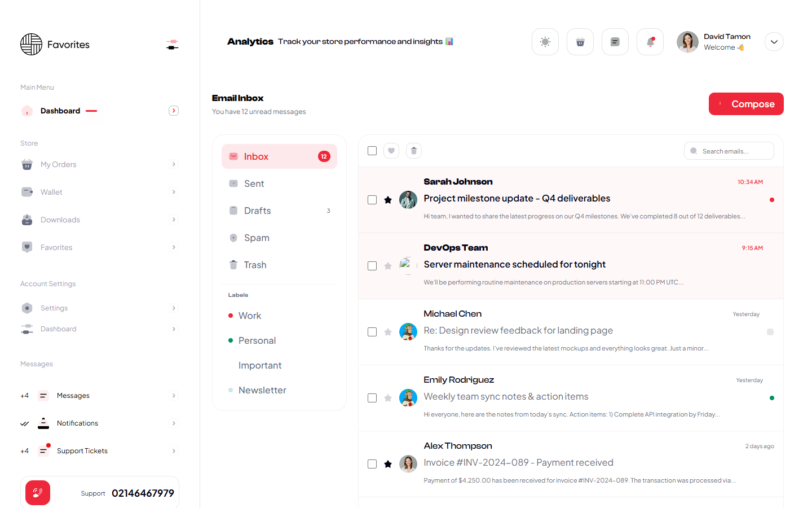This screenshot has width=812, height=508.
Task: Go to the Drafts folder
Action: 258,211
